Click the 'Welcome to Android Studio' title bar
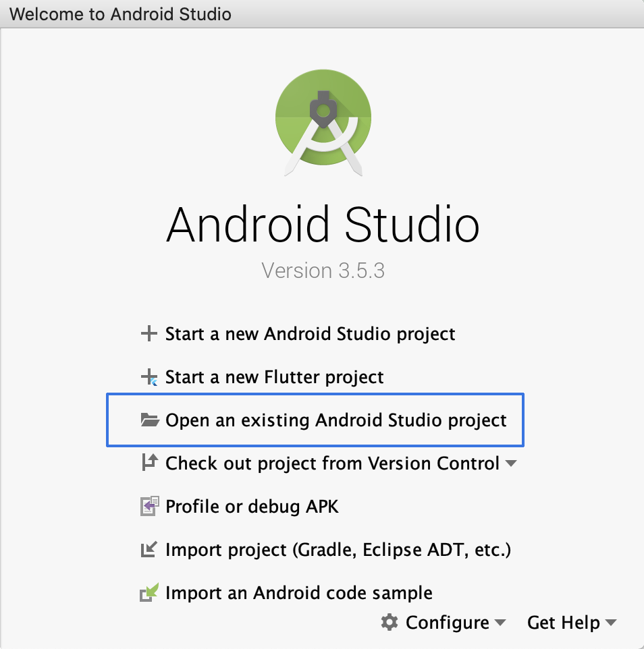Viewport: 644px width, 649px height. pyautogui.click(x=322, y=13)
